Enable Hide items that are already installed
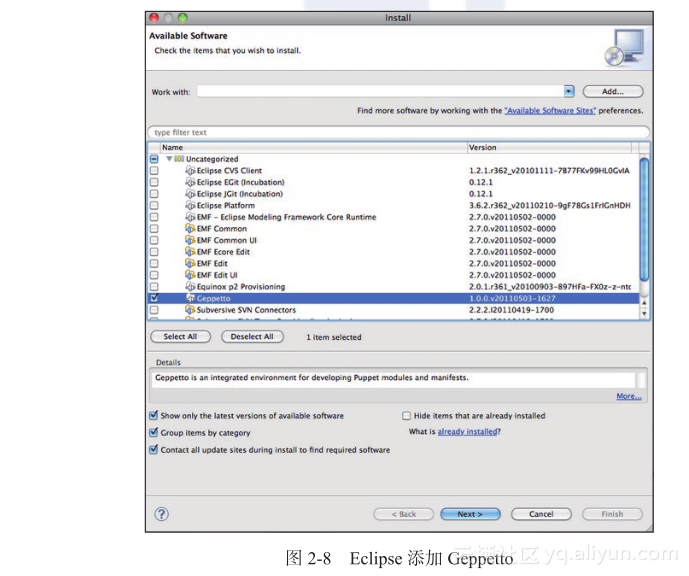Viewport: 689px width, 576px height. point(406,416)
